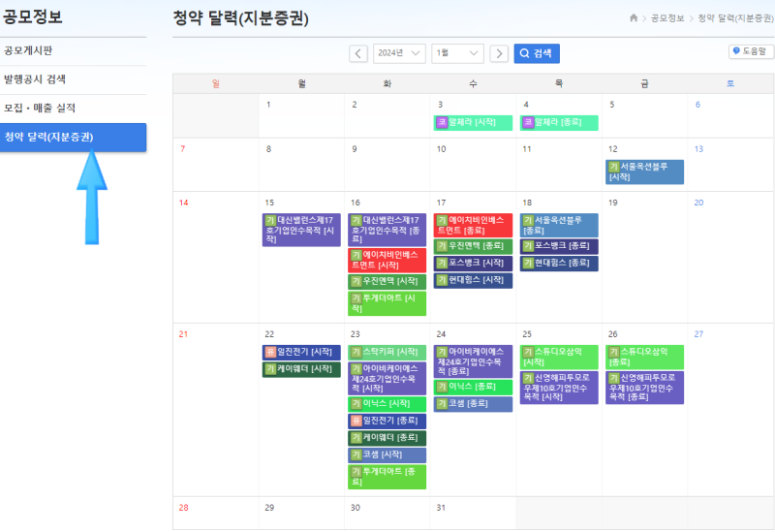Screen dimensions: 775x532
Task: Open 일진전기 [종료] event on the 23rd
Action: (x=387, y=422)
